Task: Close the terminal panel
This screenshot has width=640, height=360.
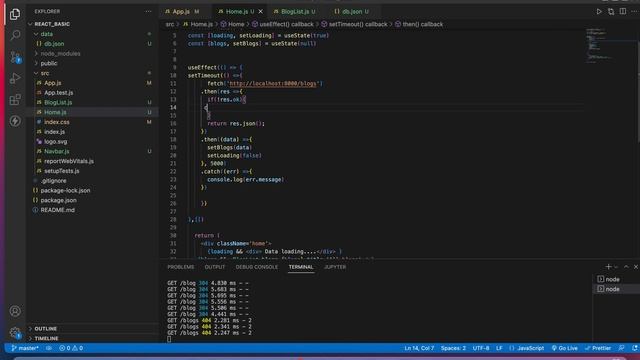Action: tap(636, 267)
